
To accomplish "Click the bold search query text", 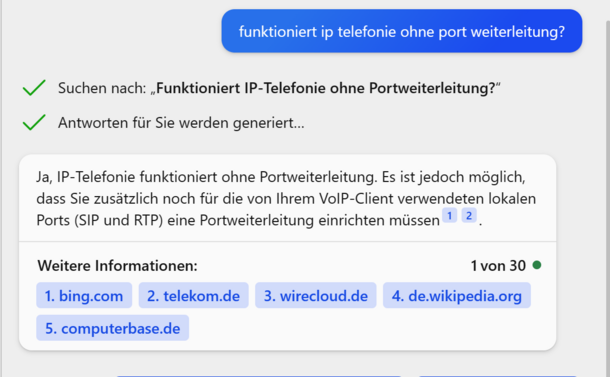I will tap(326, 88).
